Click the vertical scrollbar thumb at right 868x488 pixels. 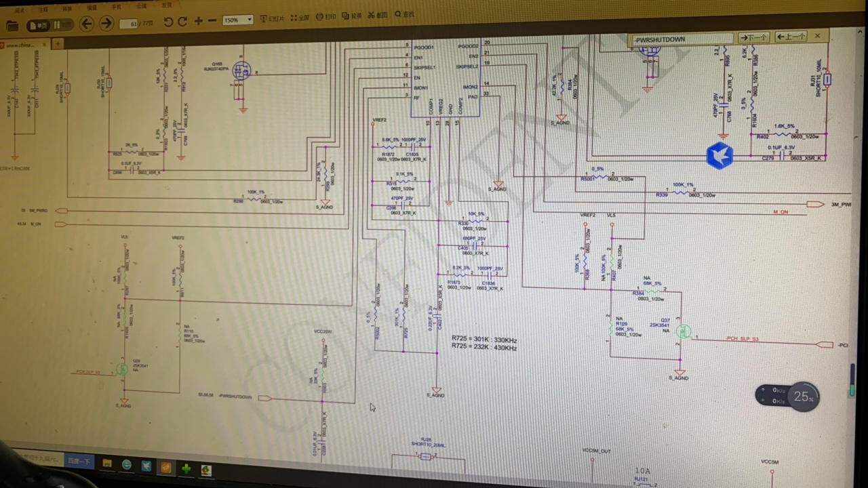pyautogui.click(x=852, y=380)
